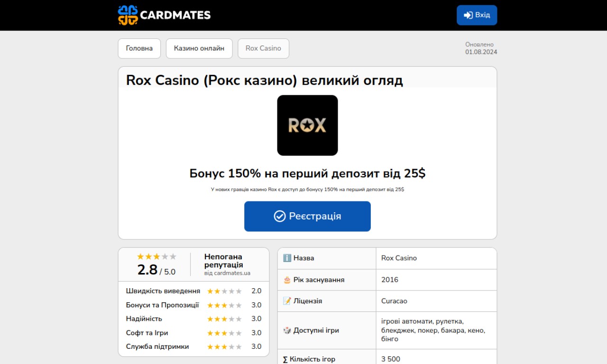This screenshot has height=364, width=607.
Task: Click the Швидкість виведення star rating
Action: (x=224, y=291)
